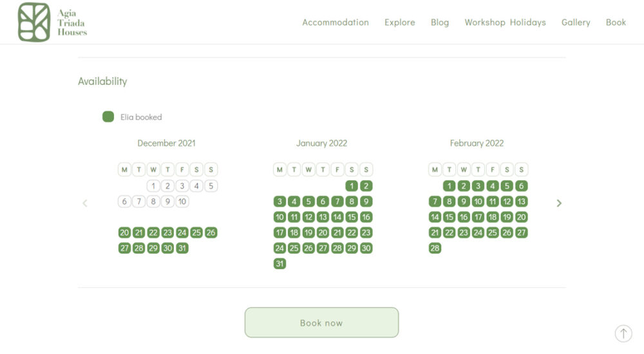
Task: Pick December 6 in the calendar
Action: (124, 201)
